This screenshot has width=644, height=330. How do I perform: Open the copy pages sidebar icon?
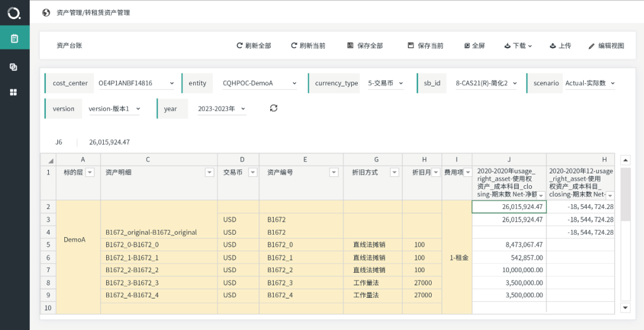pos(14,67)
